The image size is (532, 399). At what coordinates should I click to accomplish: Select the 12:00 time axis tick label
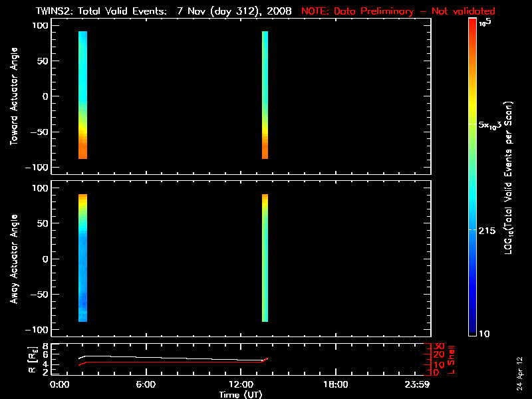tap(241, 384)
